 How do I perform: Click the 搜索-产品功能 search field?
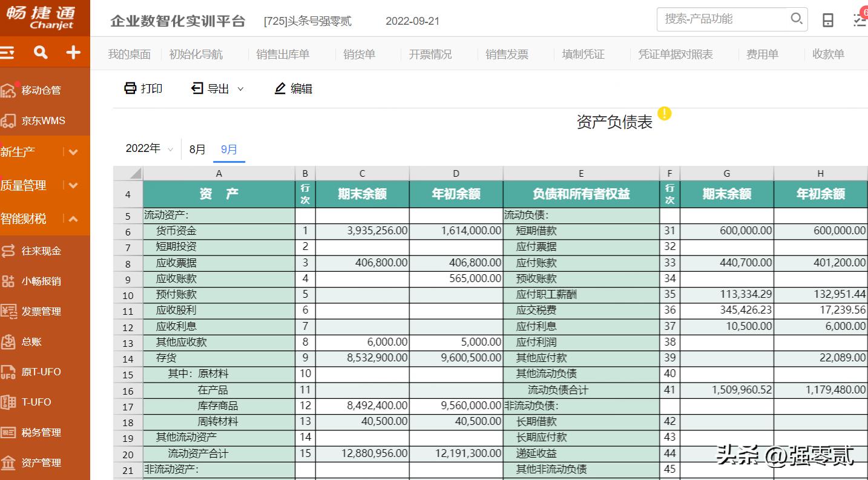click(x=720, y=19)
